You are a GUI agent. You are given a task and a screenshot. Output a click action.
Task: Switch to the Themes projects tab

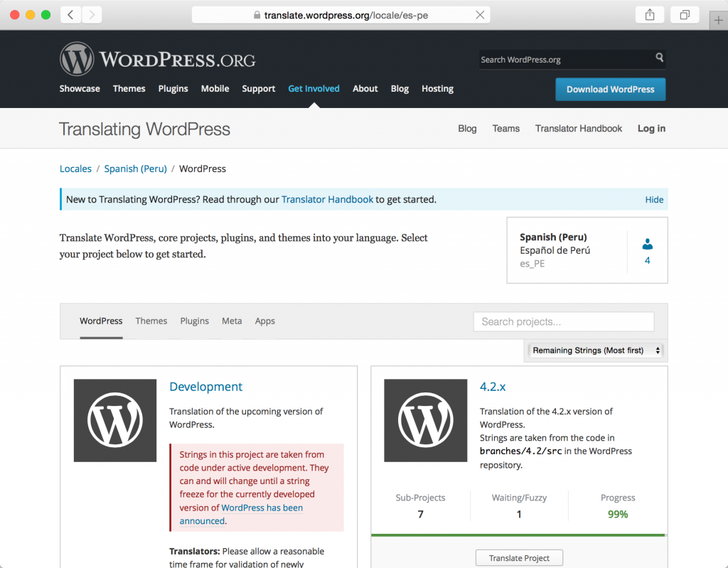click(x=151, y=321)
